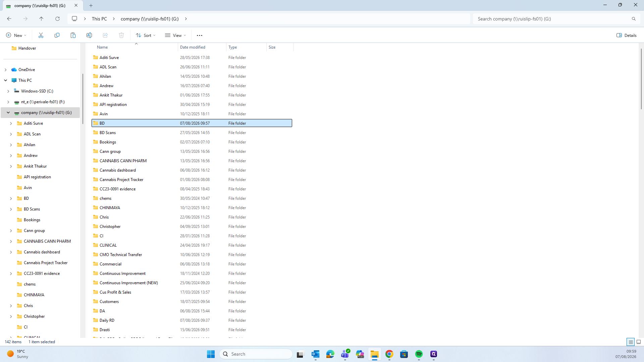The width and height of the screenshot is (644, 362).
Task: Switch to large thumbnails view in status bar
Action: coord(639,342)
